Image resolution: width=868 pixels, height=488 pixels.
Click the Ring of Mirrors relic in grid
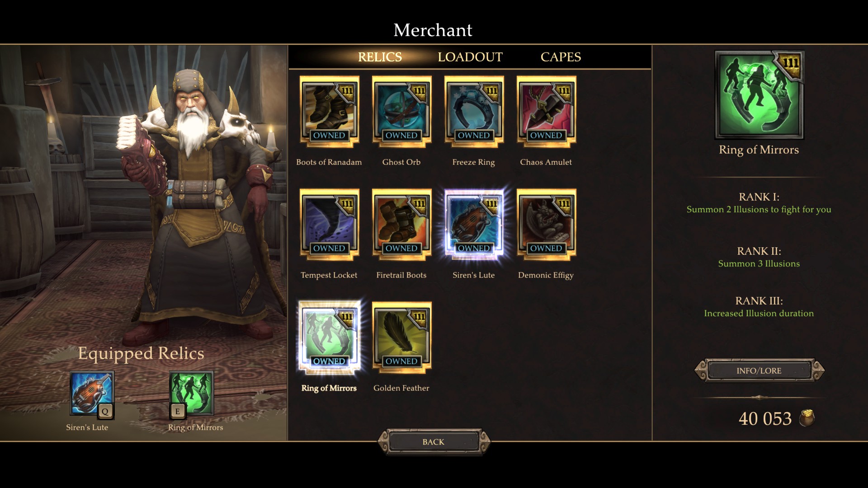pos(329,338)
